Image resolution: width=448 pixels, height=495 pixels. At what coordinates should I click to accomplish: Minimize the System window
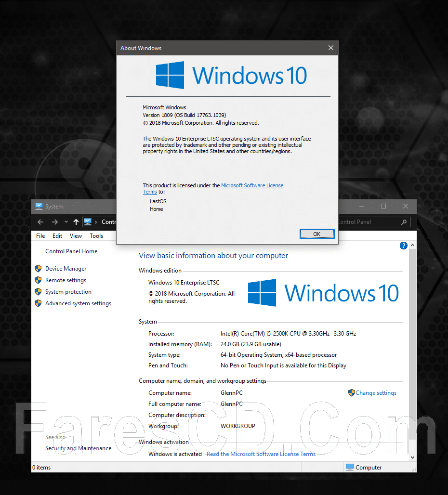click(x=362, y=206)
